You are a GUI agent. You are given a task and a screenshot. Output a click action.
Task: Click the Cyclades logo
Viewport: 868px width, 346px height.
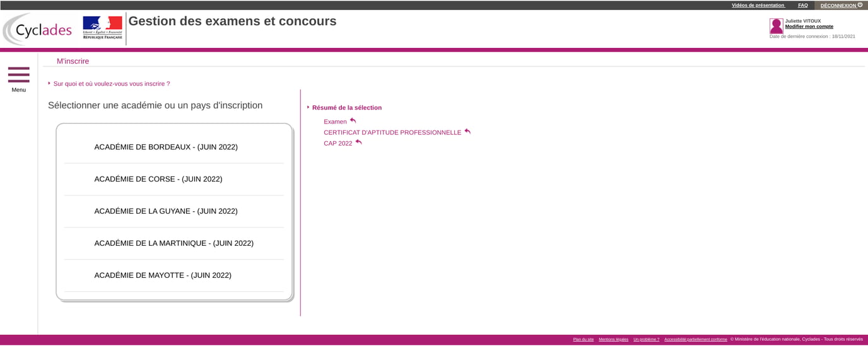pos(38,30)
